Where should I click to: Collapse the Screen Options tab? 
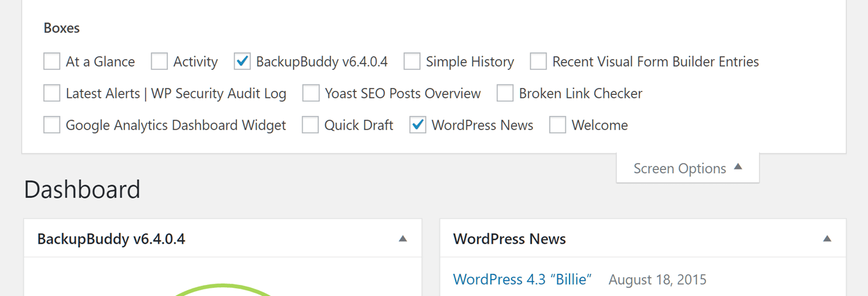coord(687,168)
